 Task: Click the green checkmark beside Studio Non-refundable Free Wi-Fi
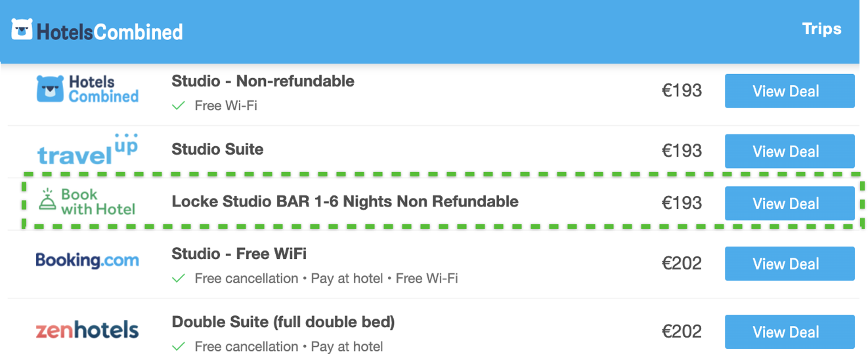click(178, 106)
